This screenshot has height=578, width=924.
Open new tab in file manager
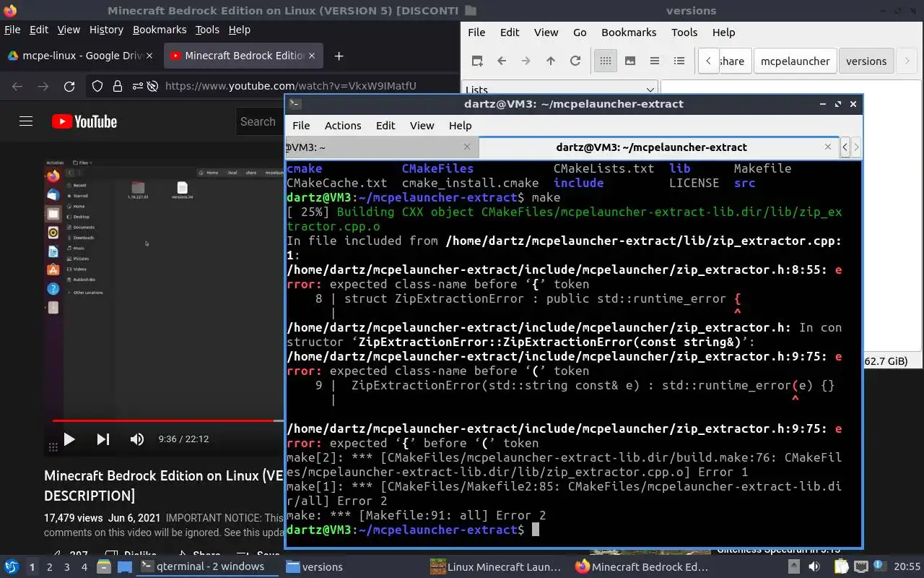point(477,61)
